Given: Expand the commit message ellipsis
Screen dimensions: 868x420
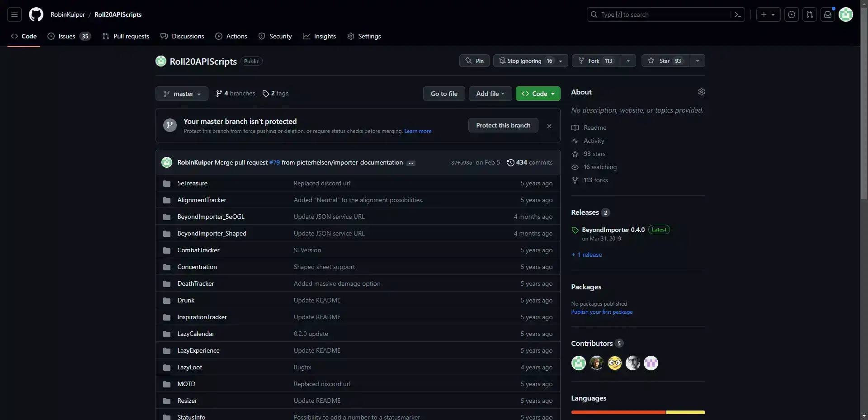Looking at the screenshot, I should point(410,163).
